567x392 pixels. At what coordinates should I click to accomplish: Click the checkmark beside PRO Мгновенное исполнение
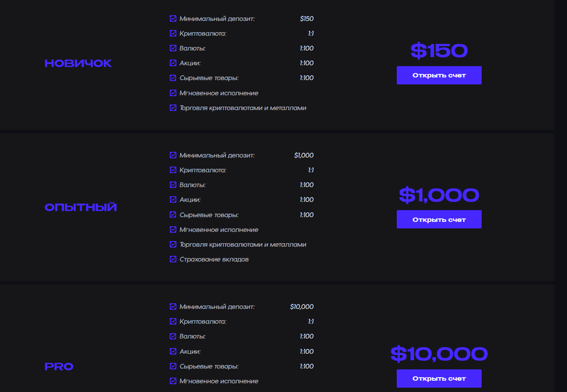(173, 381)
